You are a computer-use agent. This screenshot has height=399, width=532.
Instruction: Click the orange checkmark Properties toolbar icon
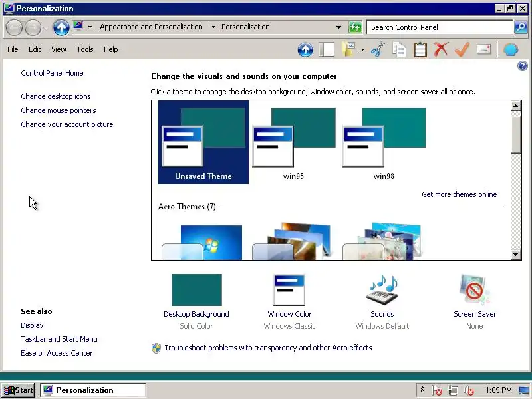click(462, 49)
